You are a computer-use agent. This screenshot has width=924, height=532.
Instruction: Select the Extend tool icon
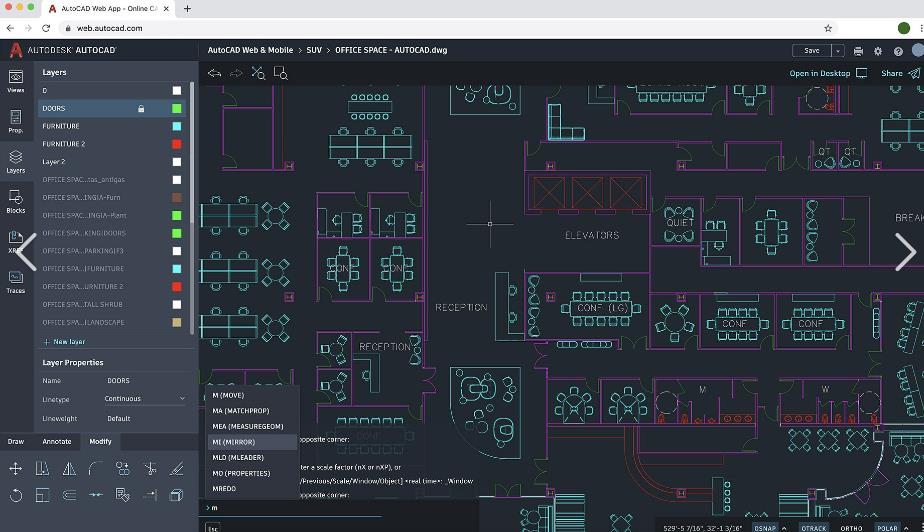(x=150, y=495)
